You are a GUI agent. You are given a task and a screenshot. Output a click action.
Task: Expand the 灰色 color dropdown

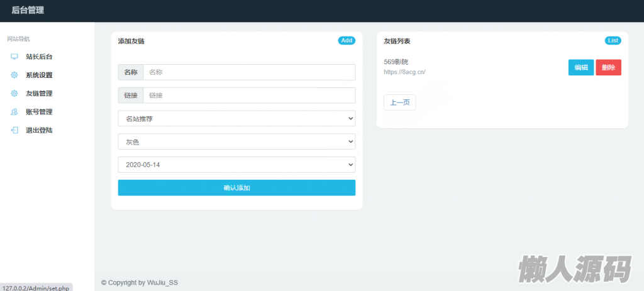[236, 141]
